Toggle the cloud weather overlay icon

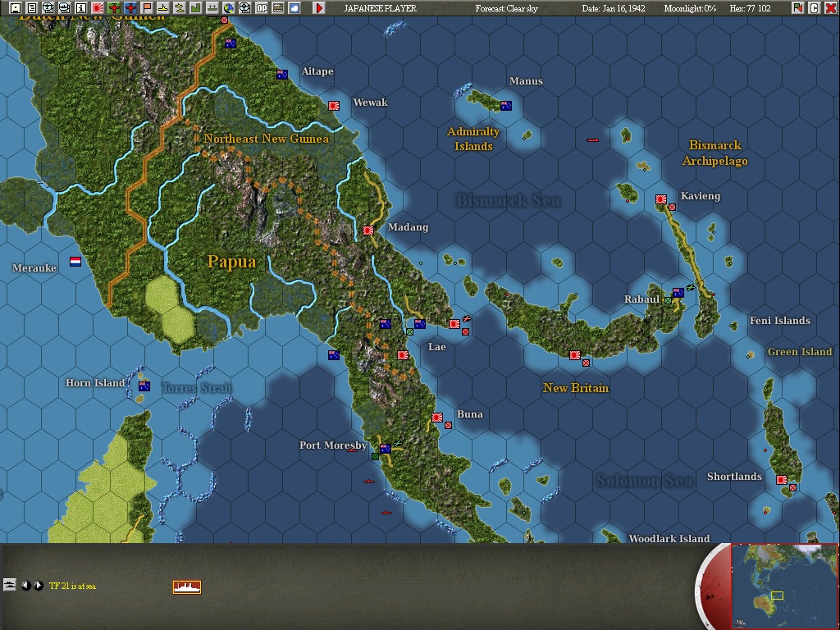294,7
